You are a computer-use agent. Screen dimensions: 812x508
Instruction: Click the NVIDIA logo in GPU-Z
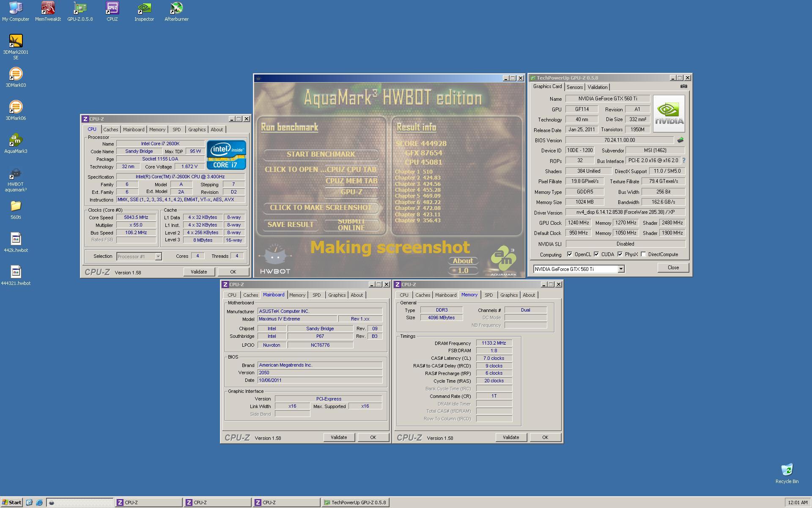pos(669,113)
